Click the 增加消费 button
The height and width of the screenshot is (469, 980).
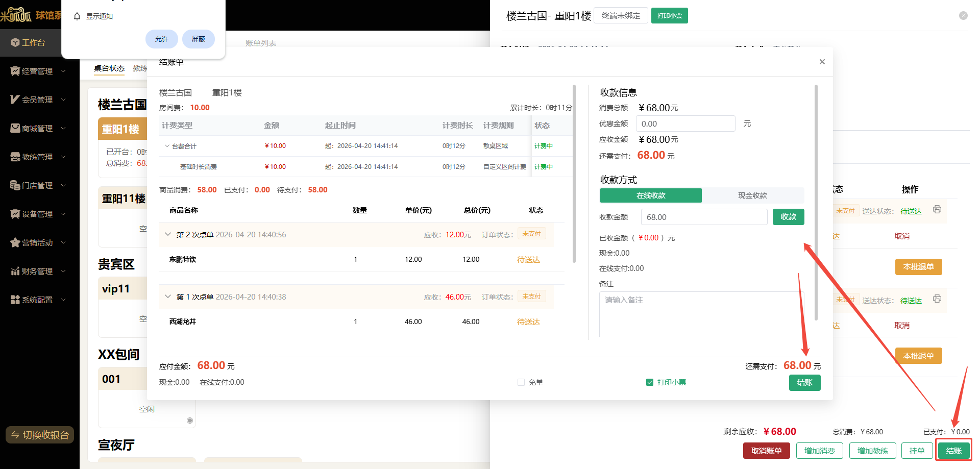tap(820, 451)
